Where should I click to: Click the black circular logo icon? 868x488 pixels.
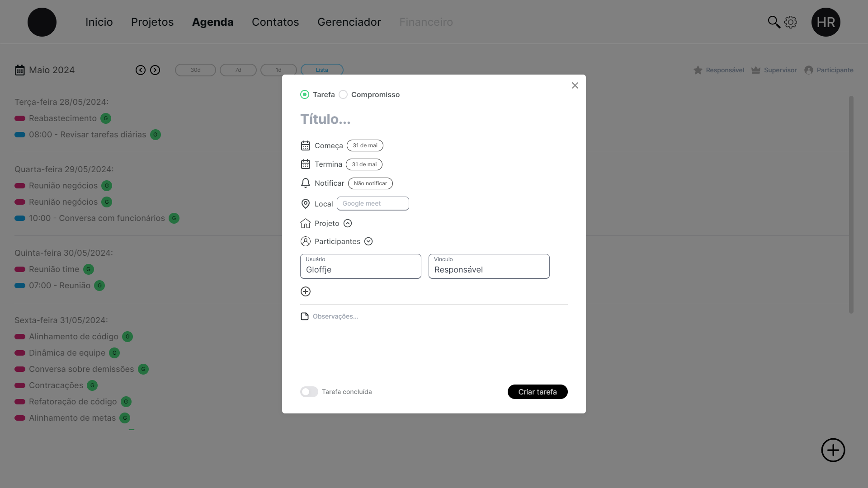point(42,22)
